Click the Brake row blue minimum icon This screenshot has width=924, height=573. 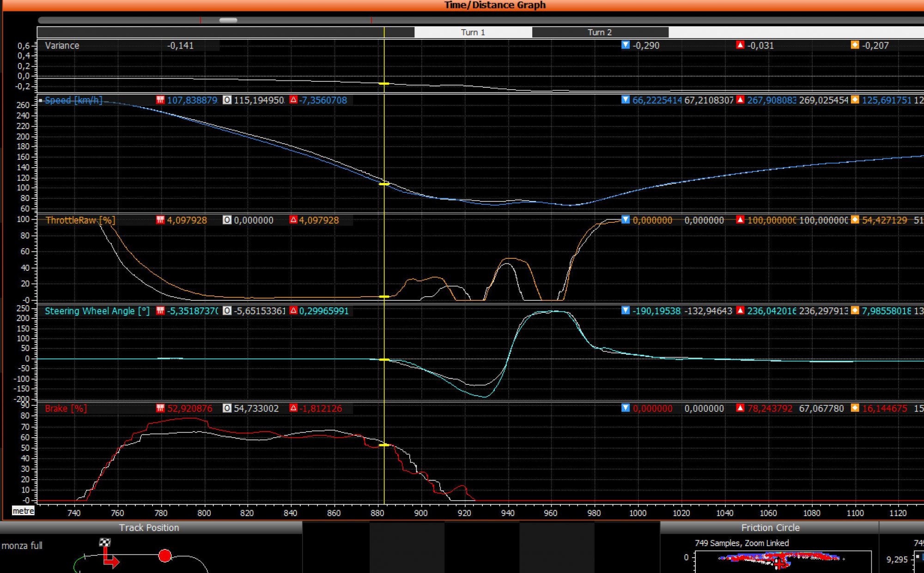(x=626, y=408)
